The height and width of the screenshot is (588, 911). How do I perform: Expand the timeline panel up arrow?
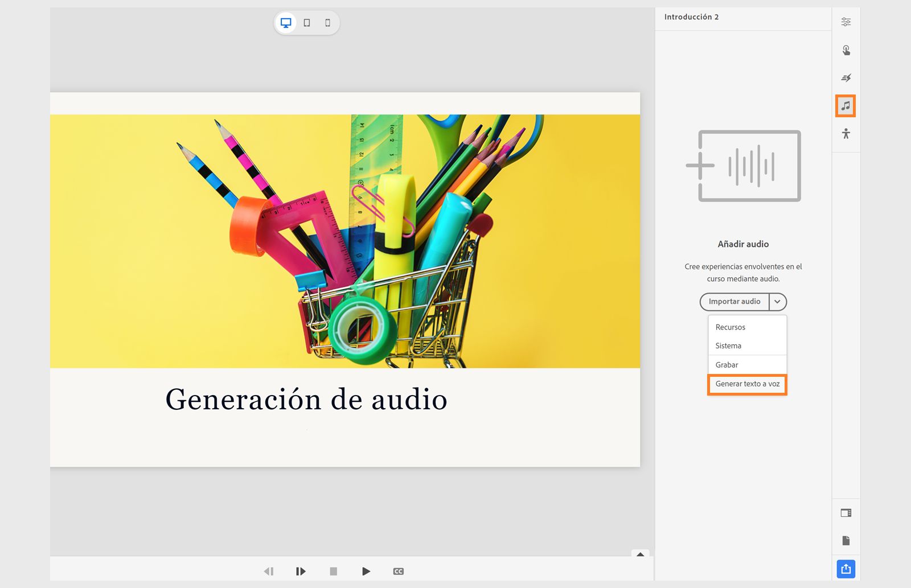click(640, 554)
